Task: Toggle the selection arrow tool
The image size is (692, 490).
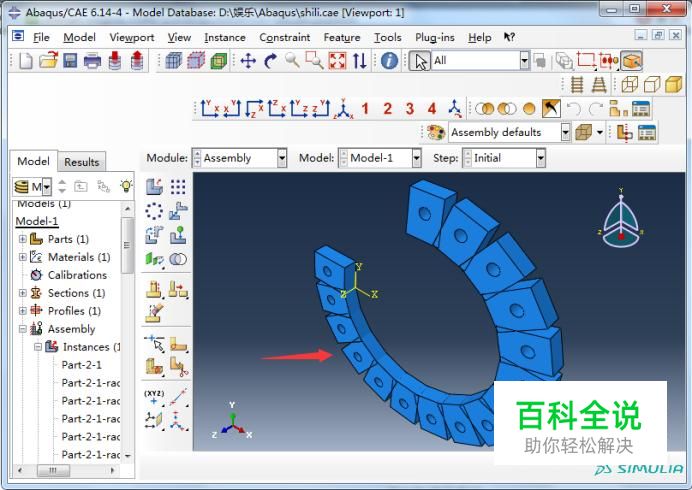Action: [419, 60]
